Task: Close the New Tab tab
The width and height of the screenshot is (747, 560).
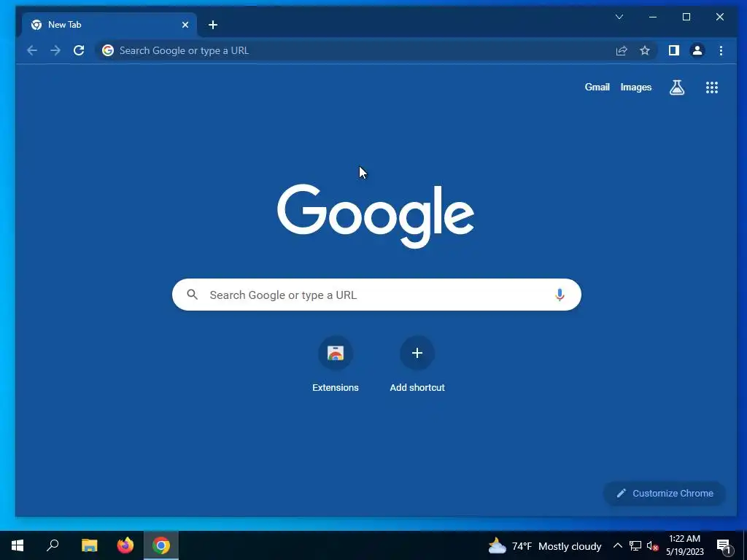Action: [185, 25]
